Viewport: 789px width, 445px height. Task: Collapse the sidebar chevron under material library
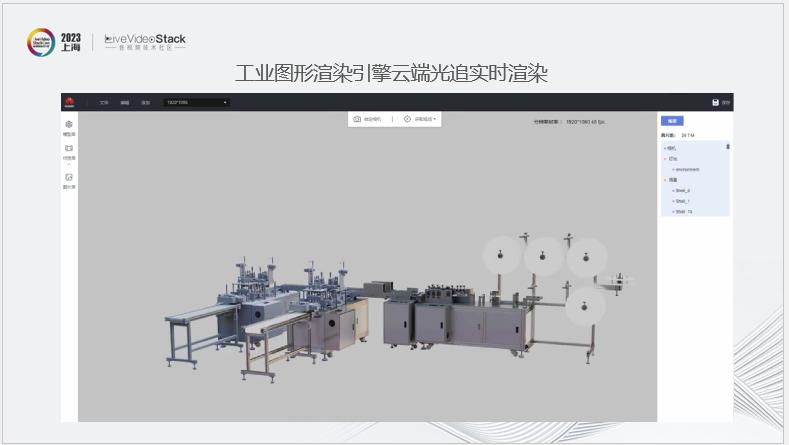pos(69,165)
